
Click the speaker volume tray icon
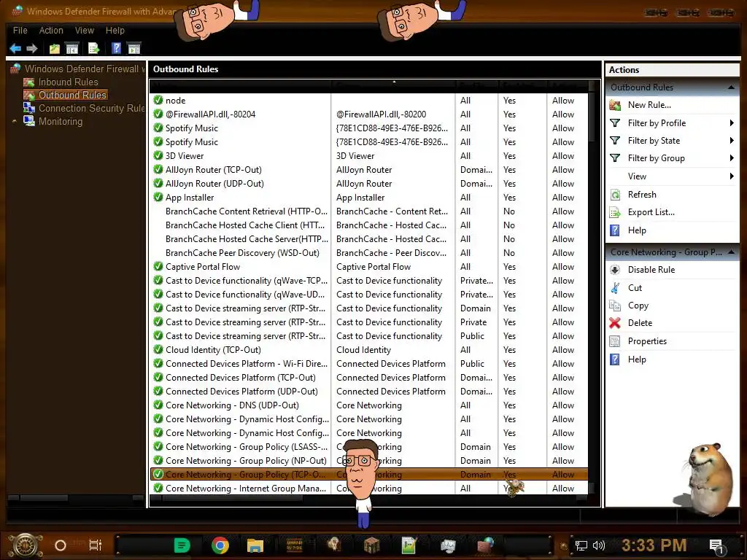(599, 545)
